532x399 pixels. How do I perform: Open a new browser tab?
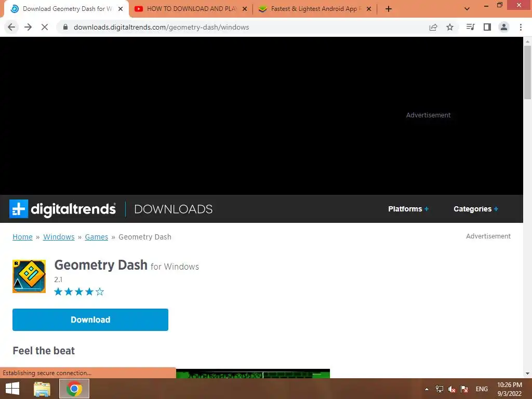click(389, 9)
